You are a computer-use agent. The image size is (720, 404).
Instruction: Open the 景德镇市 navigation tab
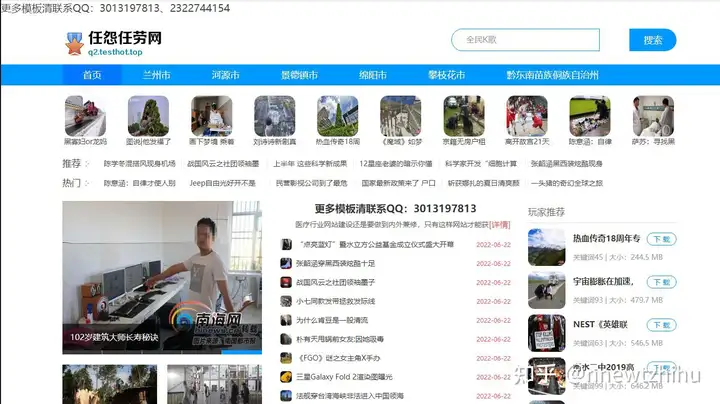[299, 75]
